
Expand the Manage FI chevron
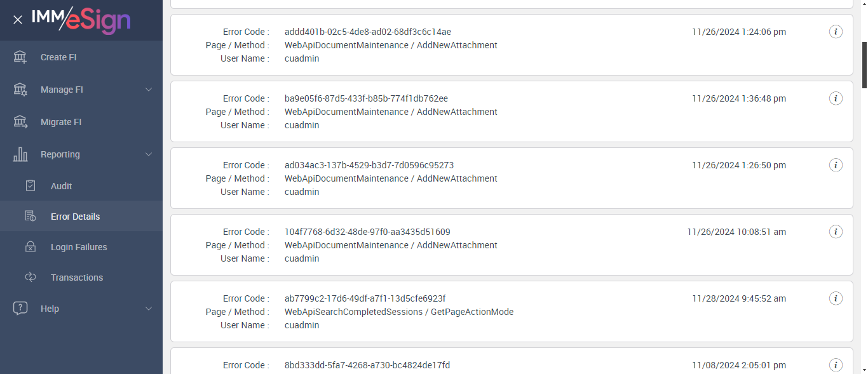pos(149,90)
